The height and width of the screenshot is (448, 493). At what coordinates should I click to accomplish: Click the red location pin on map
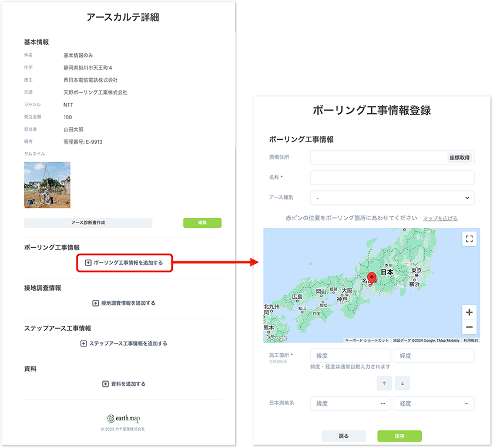pos(371,278)
